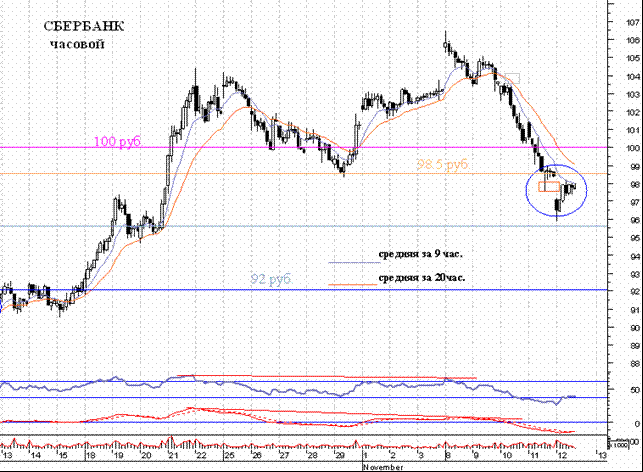The width and height of the screenshot is (643, 472).
Task: Click the 96 price axis value
Action: (635, 220)
